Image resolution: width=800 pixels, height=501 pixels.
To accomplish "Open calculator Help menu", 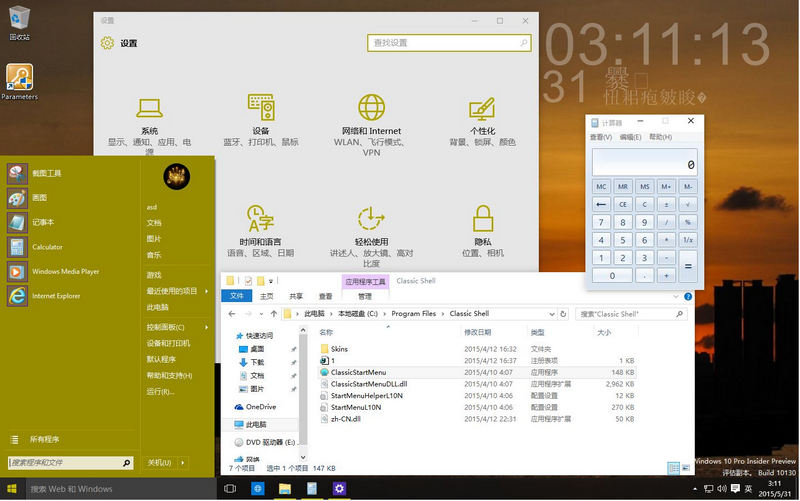I will (660, 137).
